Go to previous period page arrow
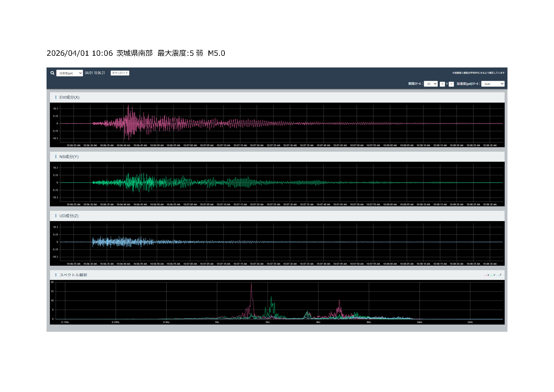The height and width of the screenshot is (392, 554). click(x=442, y=84)
